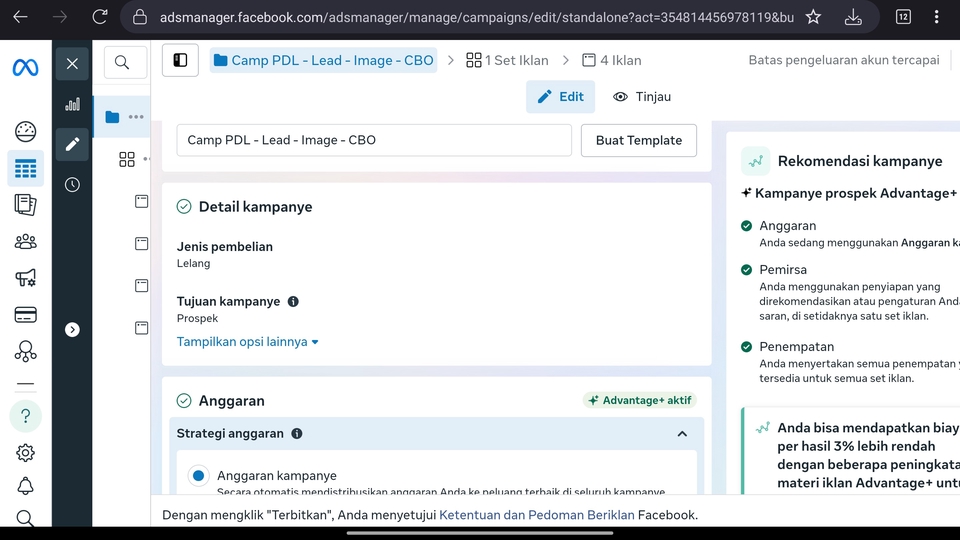
Task: Click the Pemirsa recommendation item
Action: click(783, 269)
